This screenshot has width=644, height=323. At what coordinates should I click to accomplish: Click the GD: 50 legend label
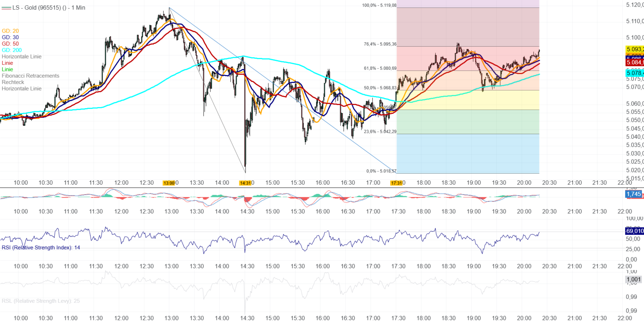point(10,44)
